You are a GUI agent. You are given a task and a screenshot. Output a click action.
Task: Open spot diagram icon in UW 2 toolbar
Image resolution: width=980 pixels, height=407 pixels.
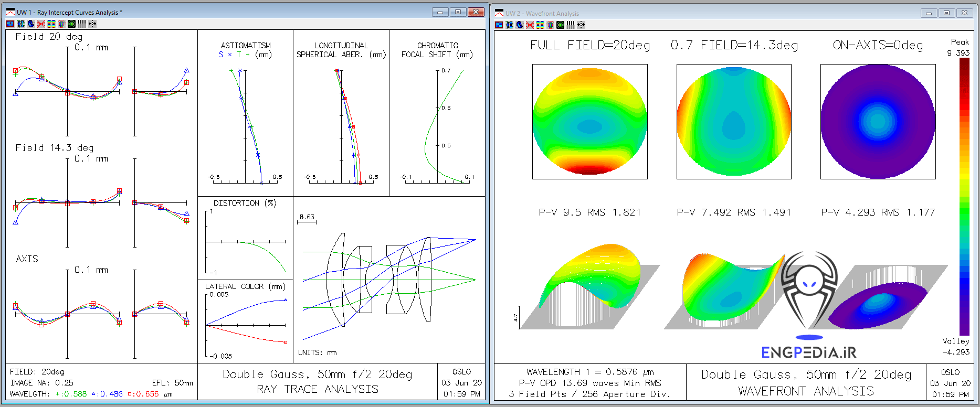tap(550, 25)
